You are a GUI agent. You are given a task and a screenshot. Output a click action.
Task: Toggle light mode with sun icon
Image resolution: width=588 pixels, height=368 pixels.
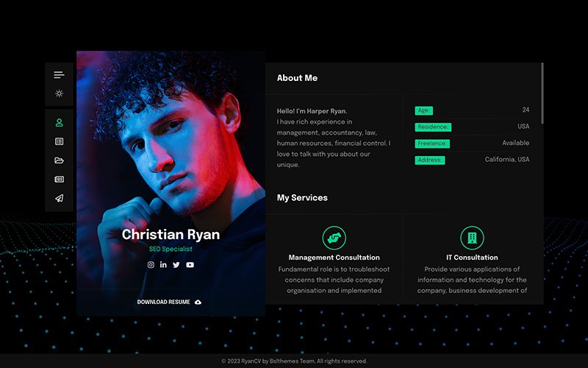click(59, 93)
